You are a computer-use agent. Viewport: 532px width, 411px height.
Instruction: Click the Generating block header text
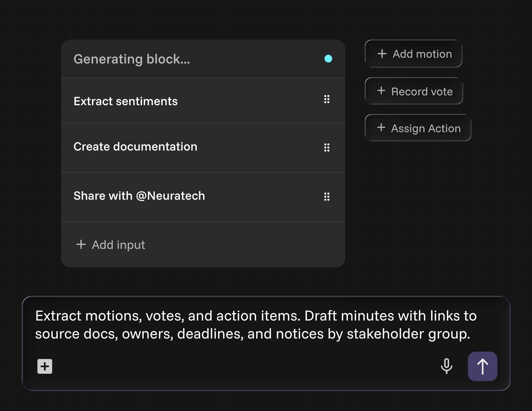tap(132, 59)
